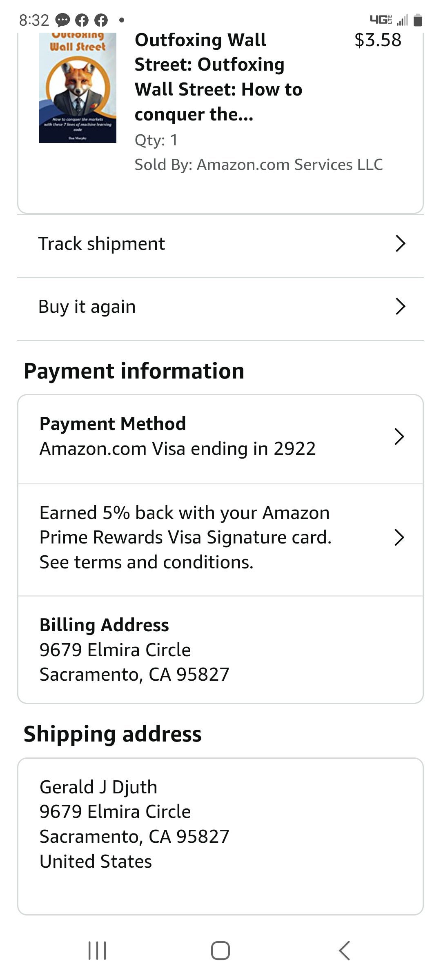This screenshot has width=441, height=980.
Task: Open the Track shipment chevron arrow
Action: [400, 244]
